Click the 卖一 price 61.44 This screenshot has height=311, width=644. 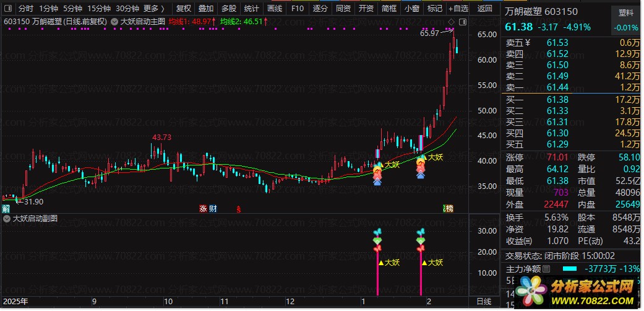click(x=558, y=87)
